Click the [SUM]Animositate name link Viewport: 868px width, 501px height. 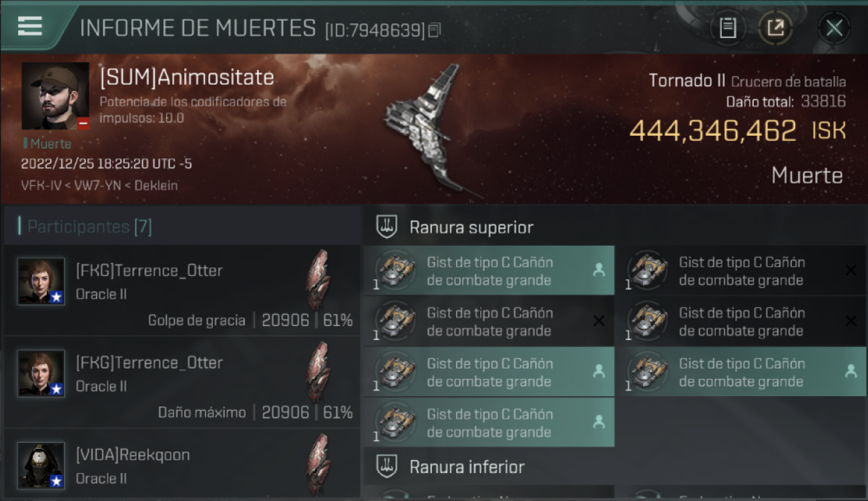point(187,77)
